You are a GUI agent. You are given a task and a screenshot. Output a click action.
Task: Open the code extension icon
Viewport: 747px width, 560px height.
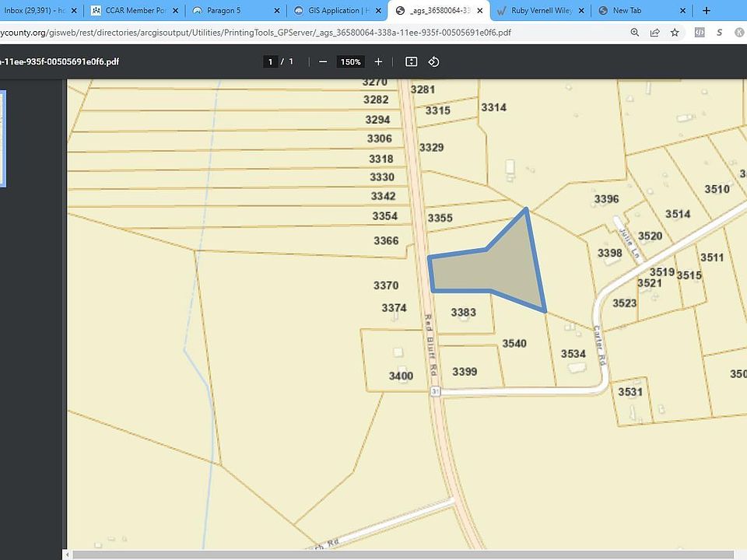(x=700, y=33)
